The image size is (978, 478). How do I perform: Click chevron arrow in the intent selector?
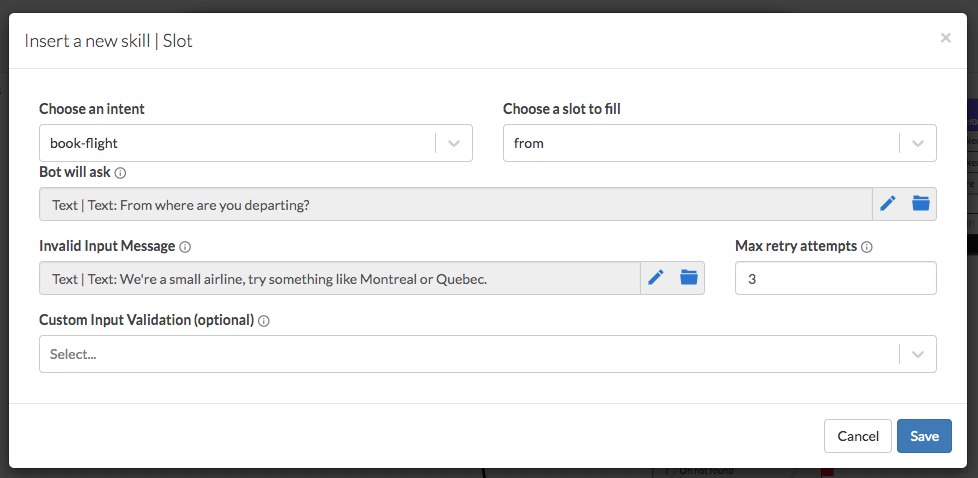click(454, 143)
